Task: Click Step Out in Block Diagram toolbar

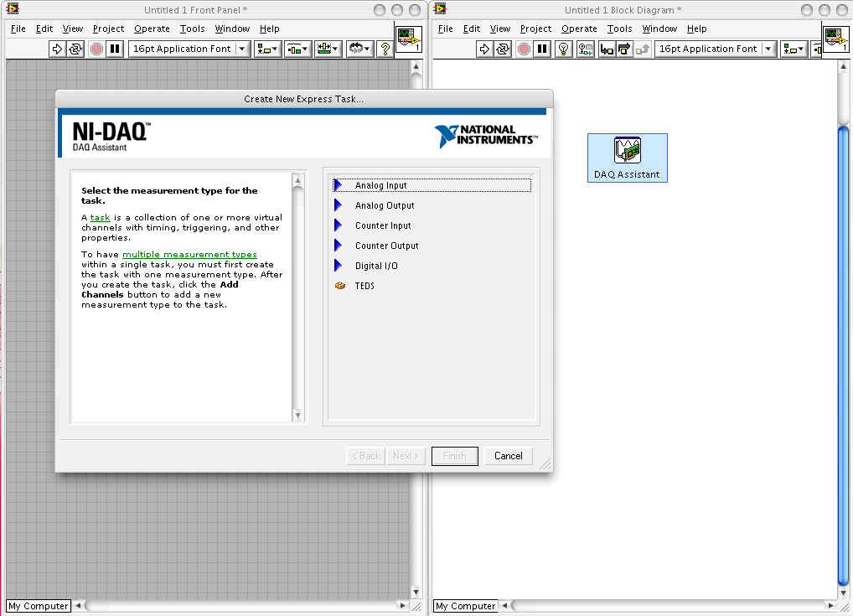Action: click(x=642, y=49)
